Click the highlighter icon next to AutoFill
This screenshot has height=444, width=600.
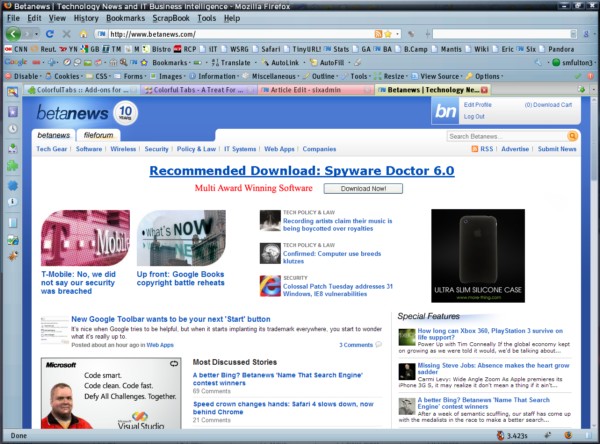click(x=357, y=62)
